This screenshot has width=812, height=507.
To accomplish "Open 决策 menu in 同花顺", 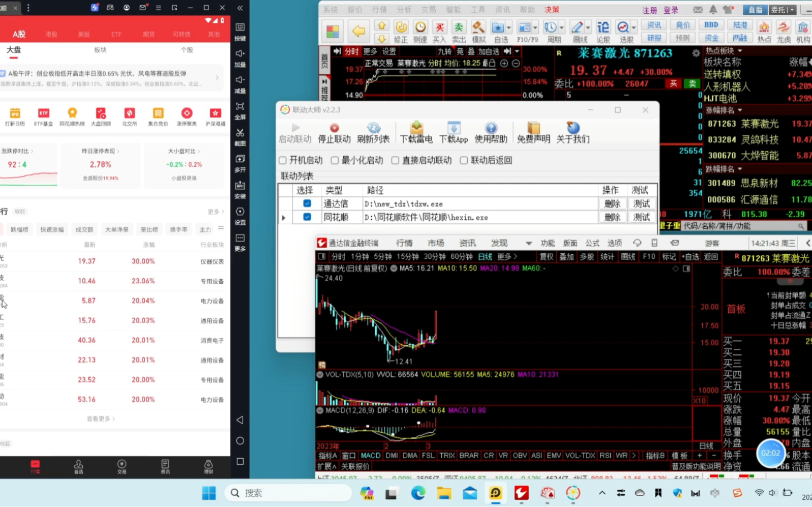I will pyautogui.click(x=551, y=10).
